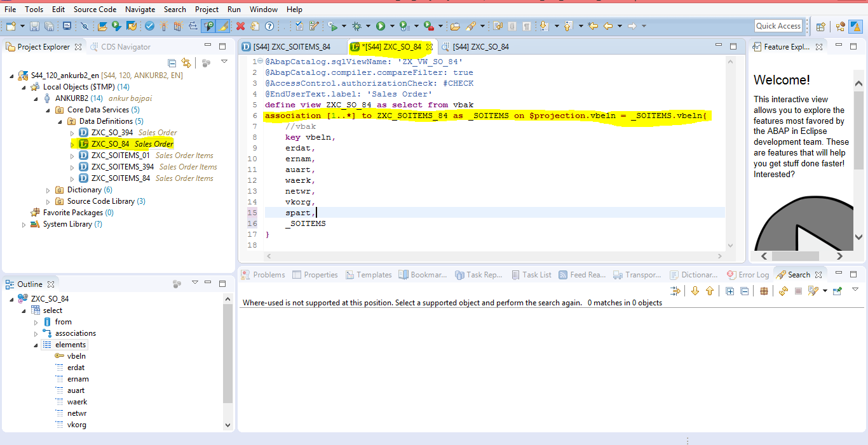868x445 pixels.
Task: Toggle the highlighted Mark Occurrences toolbar button
Action: click(x=223, y=26)
